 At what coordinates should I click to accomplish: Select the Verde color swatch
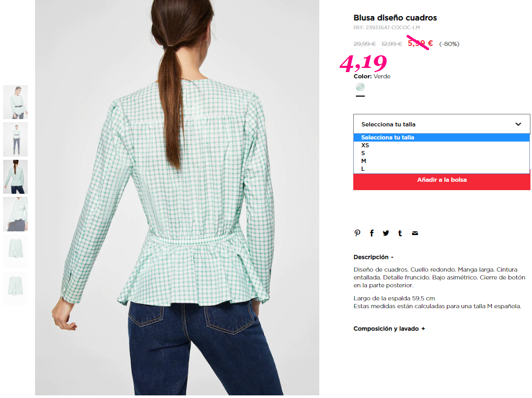coord(360,87)
